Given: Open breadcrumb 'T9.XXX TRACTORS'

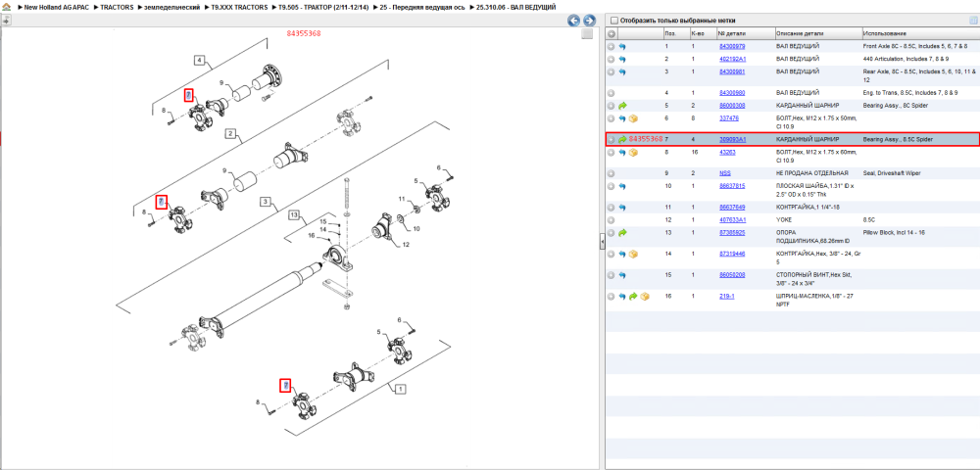Looking at the screenshot, I should 239,7.
